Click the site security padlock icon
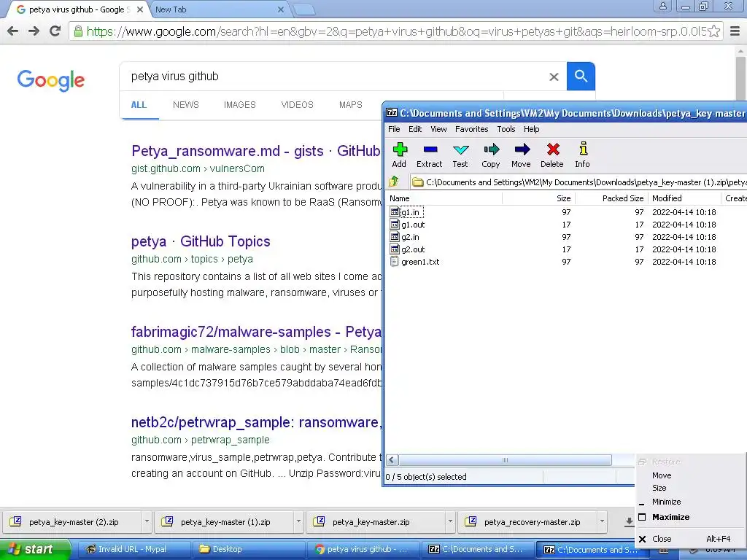The height and width of the screenshot is (560, 747). (78, 31)
